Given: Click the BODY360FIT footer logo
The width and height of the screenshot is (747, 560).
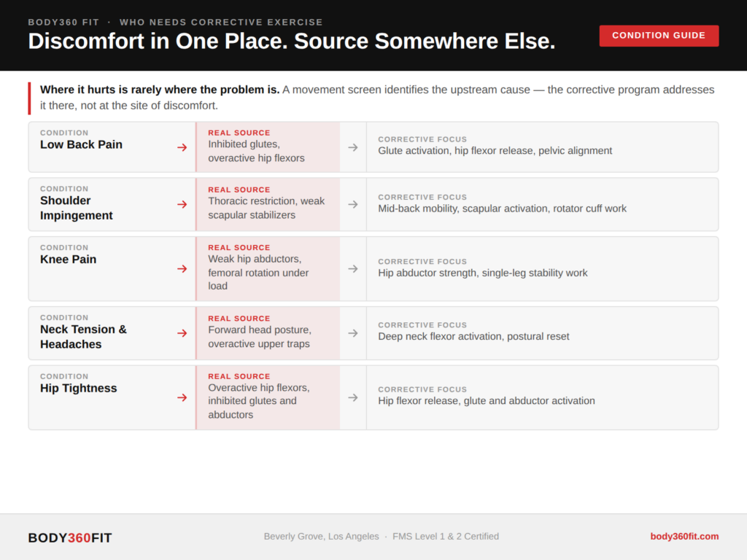Looking at the screenshot, I should pyautogui.click(x=70, y=537).
